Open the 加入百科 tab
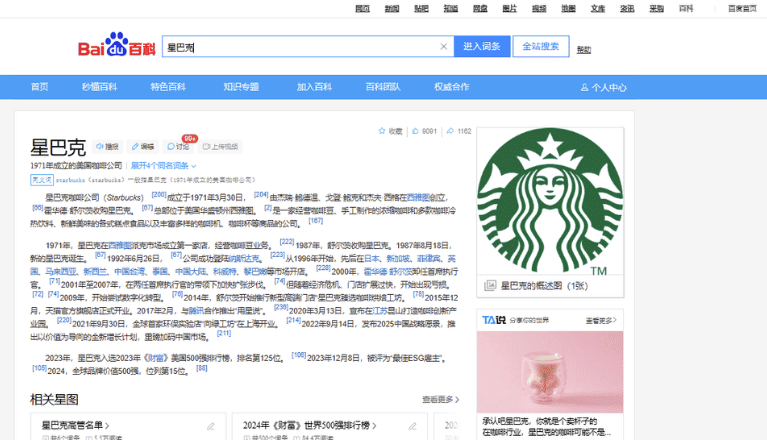767x440 pixels. point(315,87)
